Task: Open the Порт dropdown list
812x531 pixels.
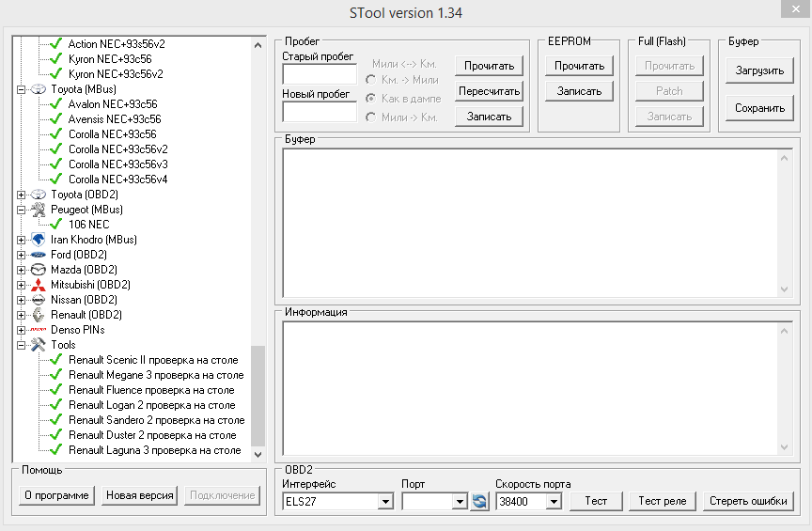Action: 460,502
